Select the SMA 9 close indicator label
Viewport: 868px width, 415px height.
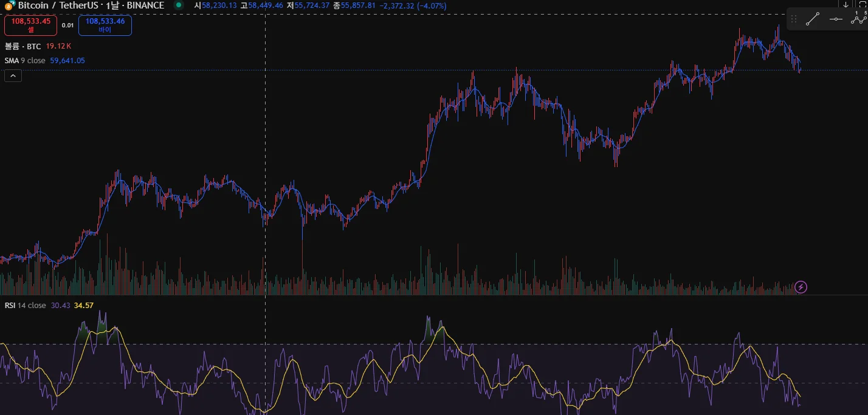click(25, 61)
